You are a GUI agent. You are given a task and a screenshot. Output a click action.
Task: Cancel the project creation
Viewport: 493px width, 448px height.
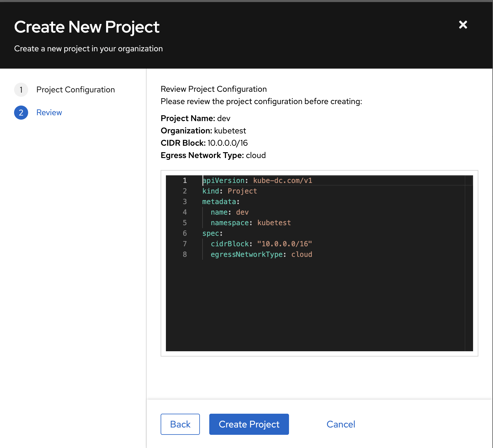click(x=341, y=424)
